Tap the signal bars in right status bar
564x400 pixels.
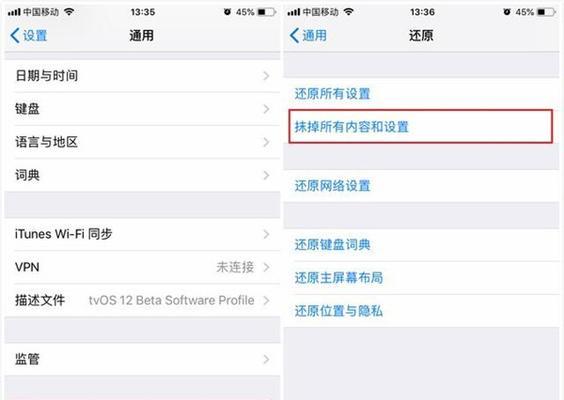coord(294,13)
